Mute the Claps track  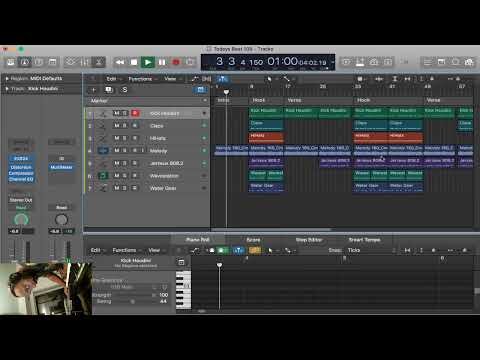click(117, 126)
